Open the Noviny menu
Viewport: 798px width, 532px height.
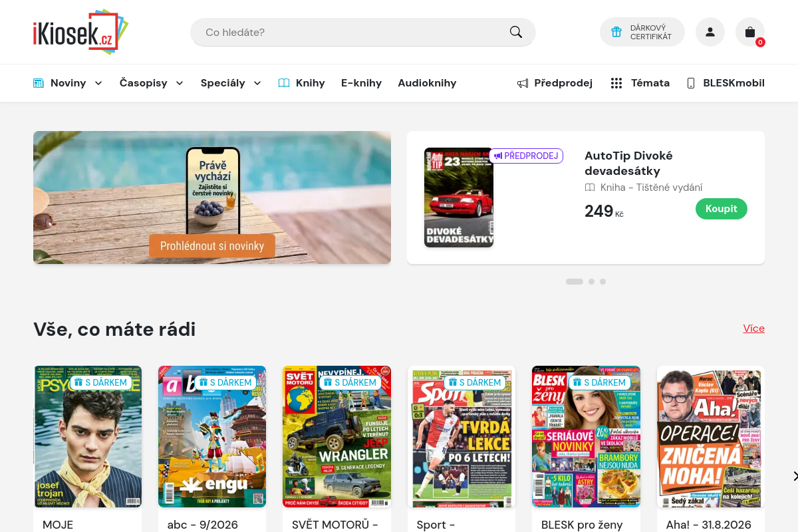(x=68, y=83)
